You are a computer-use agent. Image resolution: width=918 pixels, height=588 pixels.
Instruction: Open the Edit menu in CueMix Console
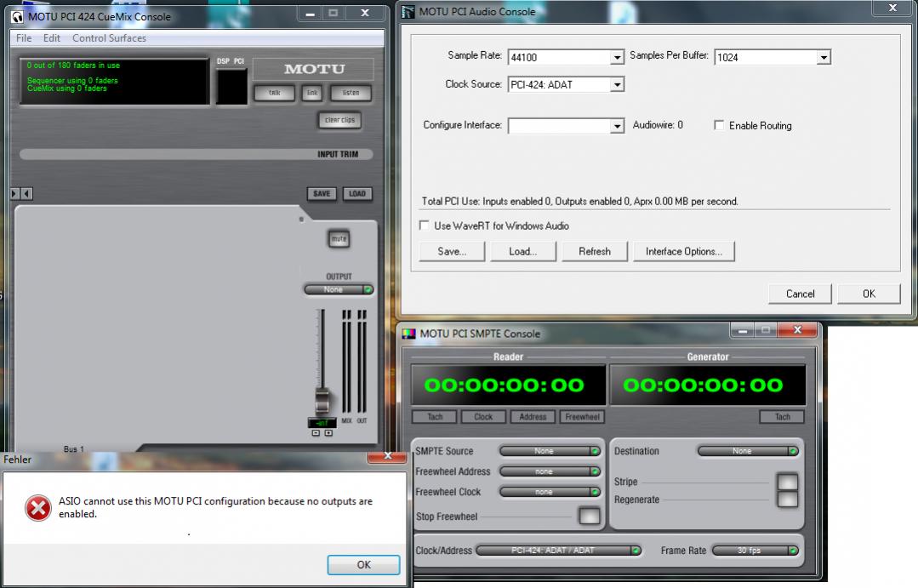pyautogui.click(x=52, y=38)
